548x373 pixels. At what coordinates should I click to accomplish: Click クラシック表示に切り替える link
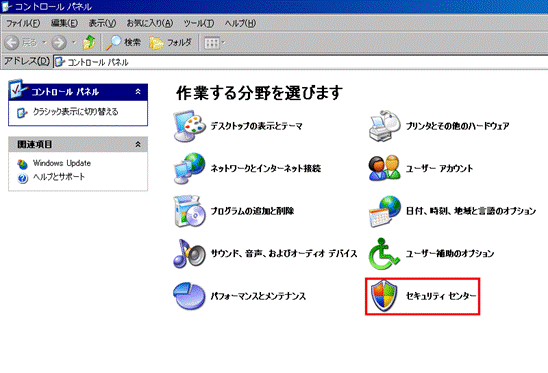coord(75,112)
